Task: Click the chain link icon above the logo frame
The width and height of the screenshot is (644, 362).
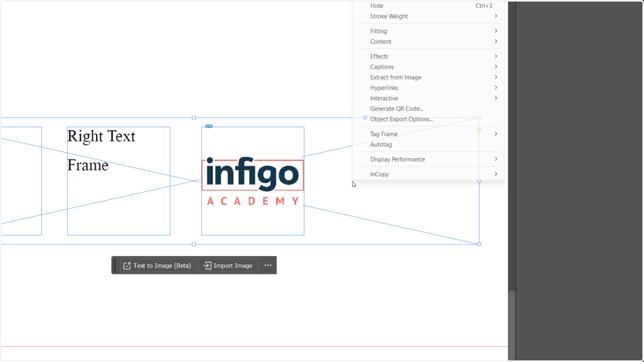Action: coord(209,127)
